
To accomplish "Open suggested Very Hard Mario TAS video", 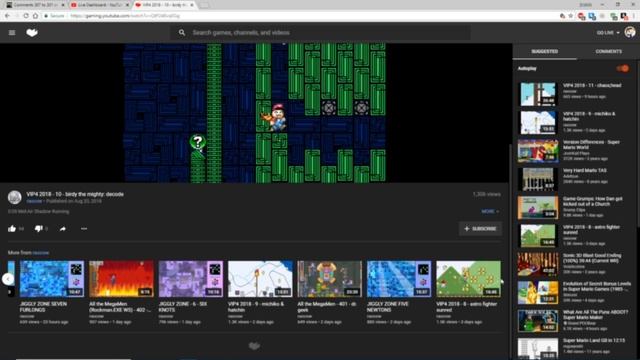I will (x=538, y=179).
